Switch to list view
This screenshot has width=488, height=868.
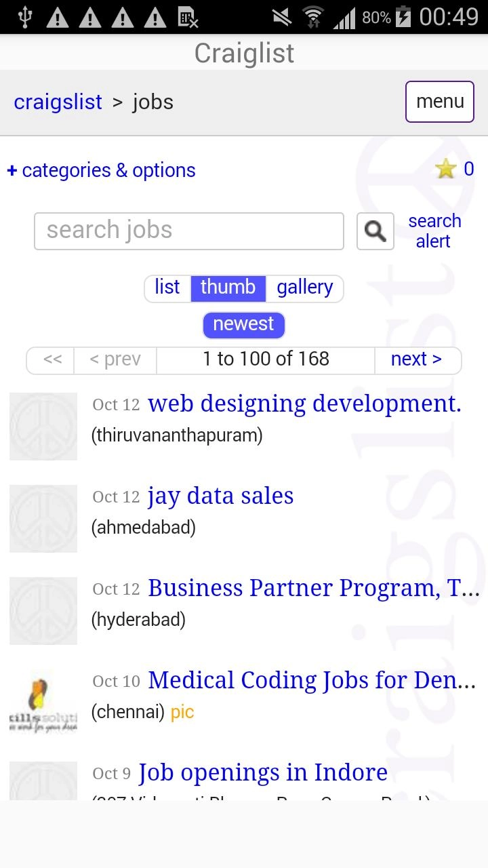tap(167, 288)
